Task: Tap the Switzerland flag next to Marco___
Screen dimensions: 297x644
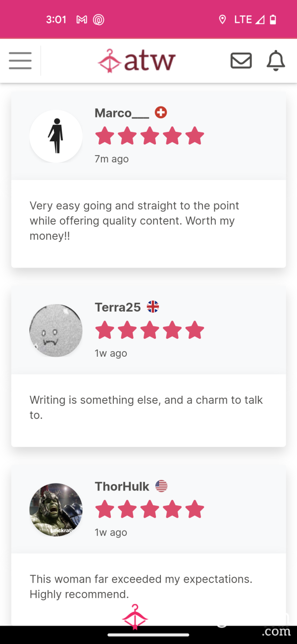Action: coord(161,112)
